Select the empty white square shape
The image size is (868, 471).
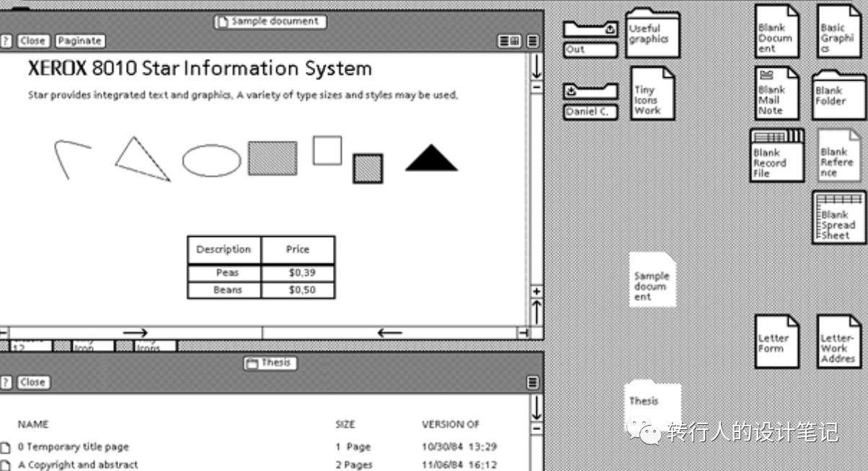click(327, 151)
